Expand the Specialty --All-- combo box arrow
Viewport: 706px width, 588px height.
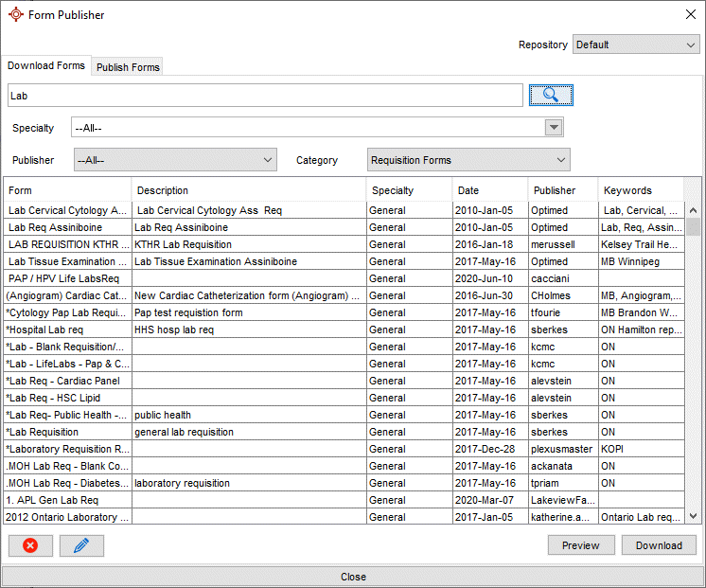click(554, 128)
